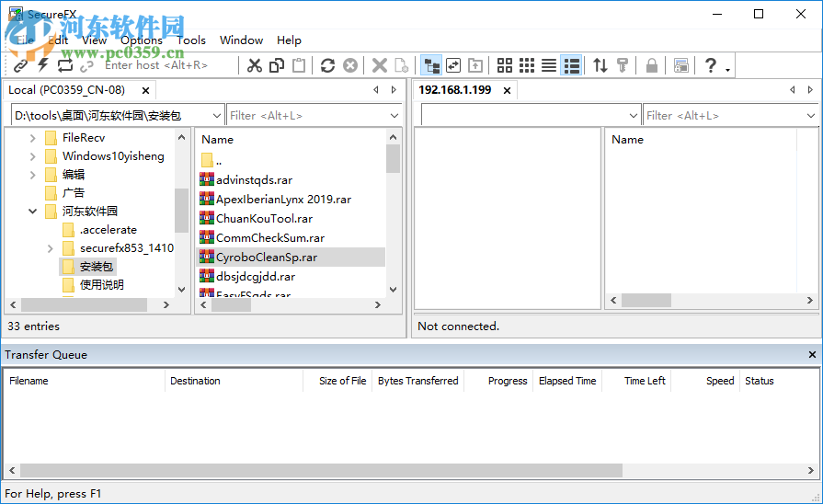The height and width of the screenshot is (504, 823).
Task: Click the Connect (chain link) toolbar icon
Action: (x=20, y=65)
